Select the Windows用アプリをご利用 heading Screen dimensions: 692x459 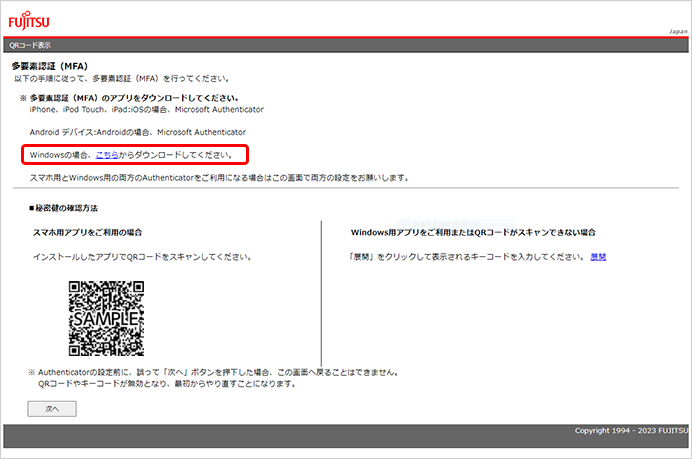473,233
